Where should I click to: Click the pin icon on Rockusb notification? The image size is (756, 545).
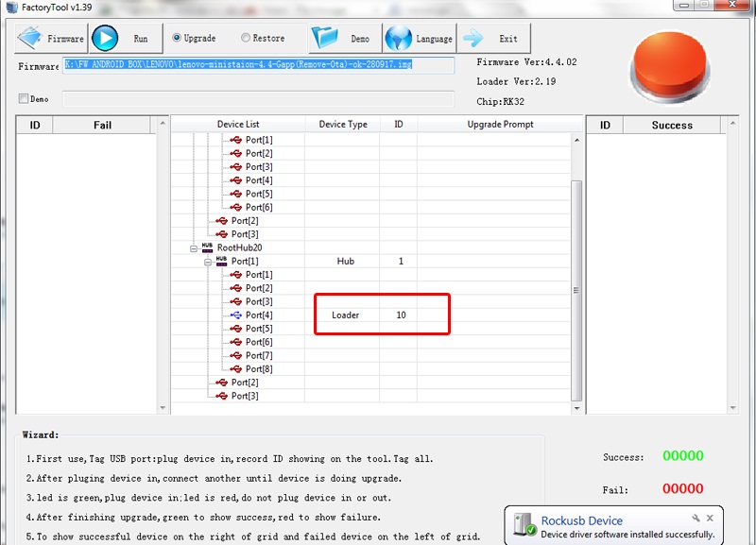click(696, 519)
